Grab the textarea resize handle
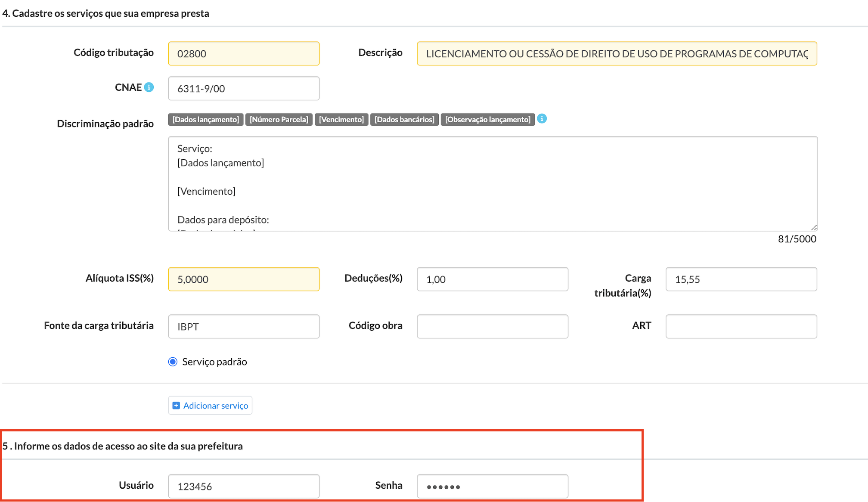The image size is (868, 502). click(x=814, y=227)
